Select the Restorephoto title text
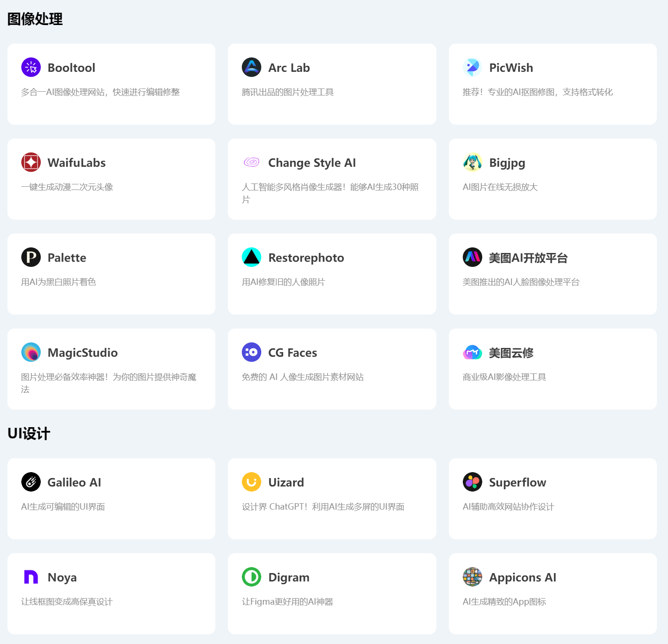Screen dimensions: 668x644 (306, 258)
